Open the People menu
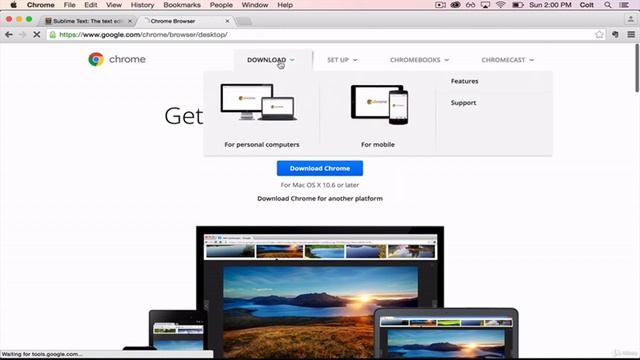640x360 pixels. pos(221,5)
